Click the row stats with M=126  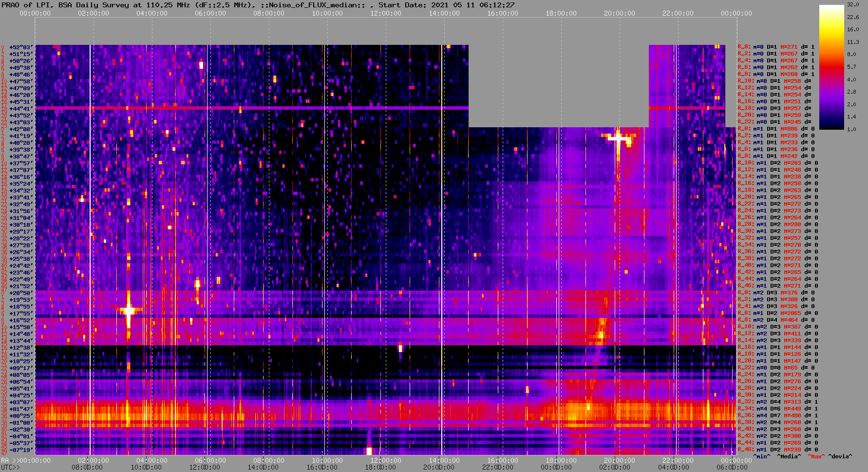click(778, 354)
